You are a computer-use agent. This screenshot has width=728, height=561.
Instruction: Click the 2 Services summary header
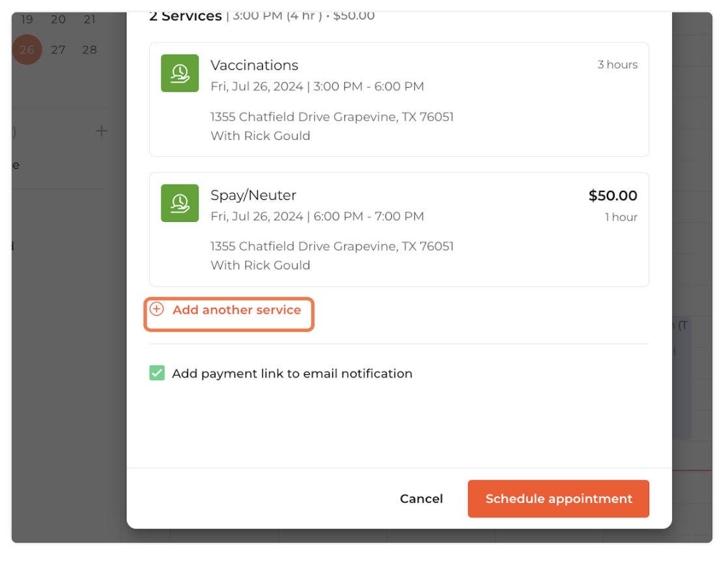[186, 16]
